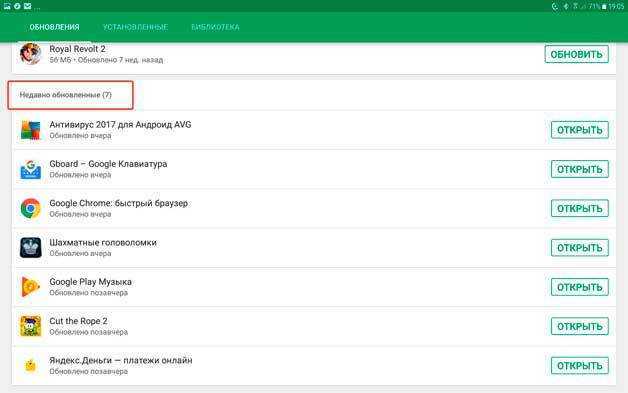Open the Установленные tab

135,27
